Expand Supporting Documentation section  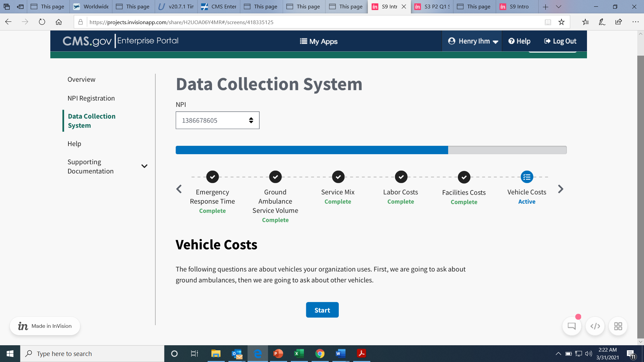144,166
